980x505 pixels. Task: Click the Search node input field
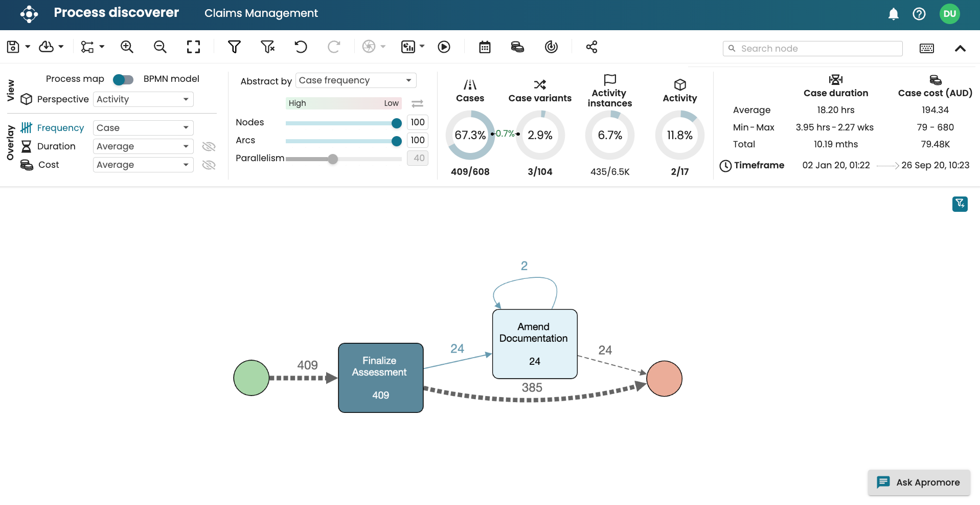[818, 49]
